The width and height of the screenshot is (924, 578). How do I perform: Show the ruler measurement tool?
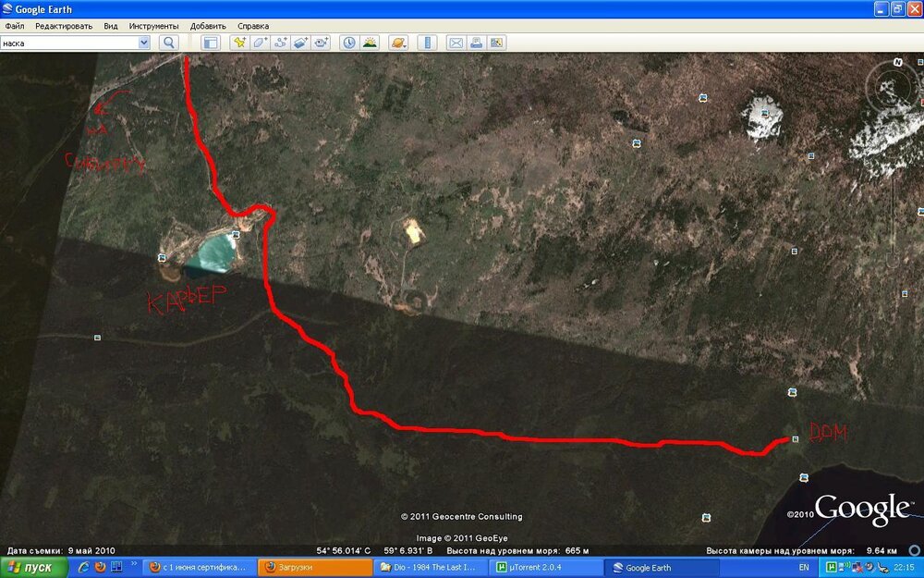click(x=426, y=43)
